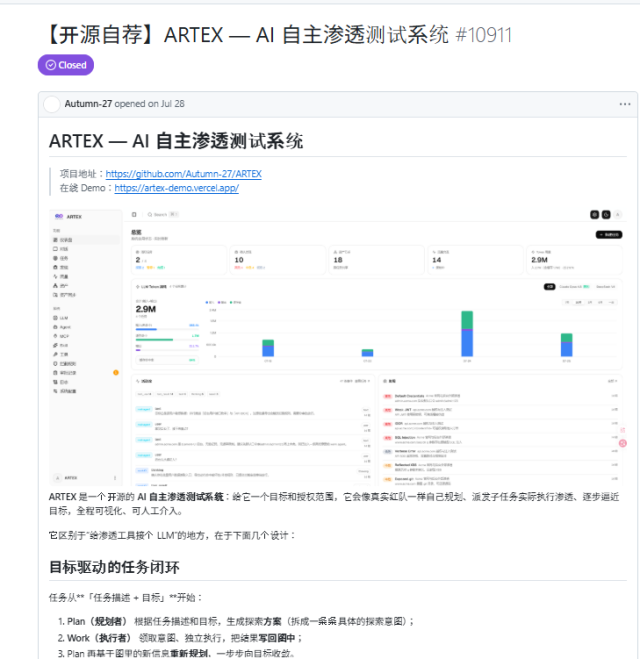Open the author's round avatar
640x659 pixels.
tap(52, 104)
